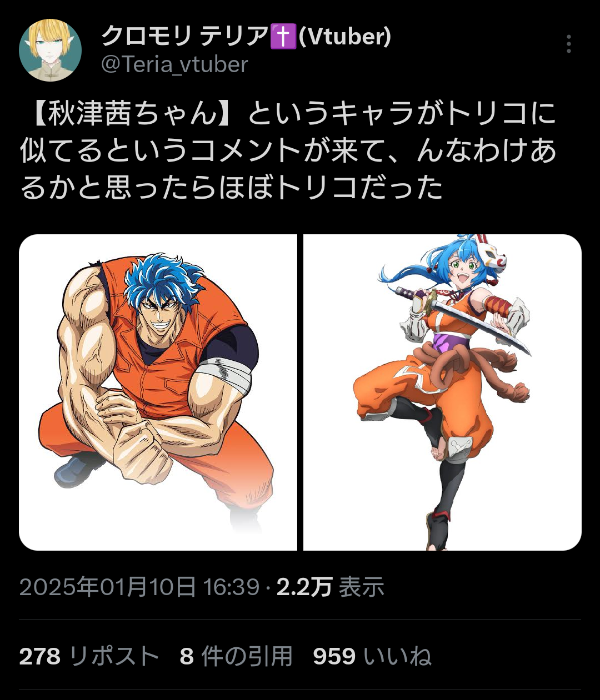
Task: Open the クロモリ テリア profile avatar
Action: (50, 50)
